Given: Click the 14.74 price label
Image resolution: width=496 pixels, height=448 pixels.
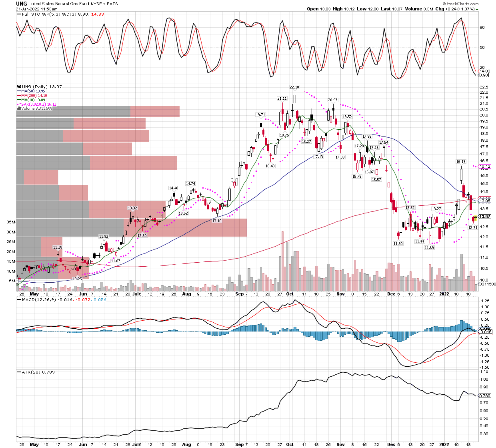Looking at the screenshot, I should point(190,184).
